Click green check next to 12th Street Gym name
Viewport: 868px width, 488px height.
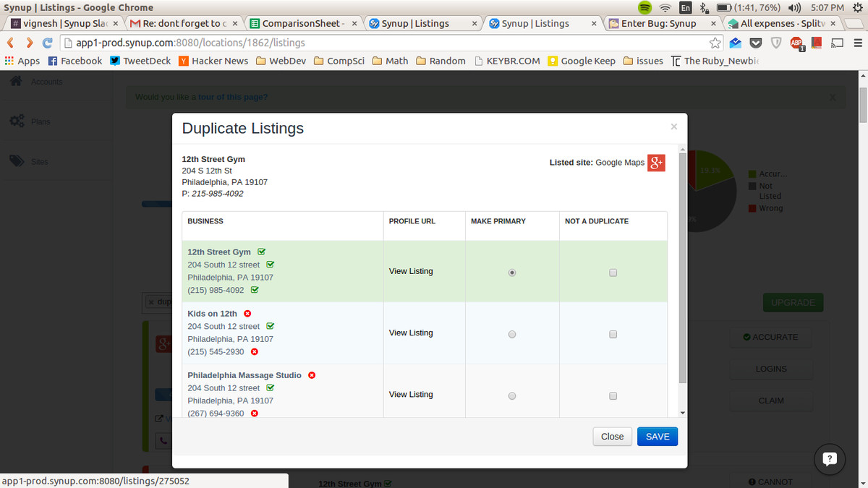coord(261,252)
